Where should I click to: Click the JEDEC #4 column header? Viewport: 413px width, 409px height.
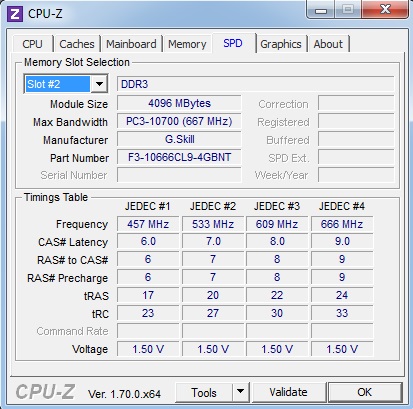click(x=342, y=206)
